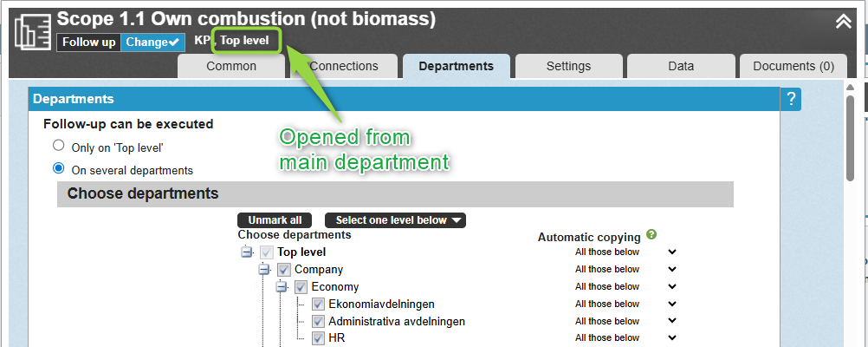Switch to the Settings tab
This screenshot has width=868, height=347.
(x=568, y=66)
